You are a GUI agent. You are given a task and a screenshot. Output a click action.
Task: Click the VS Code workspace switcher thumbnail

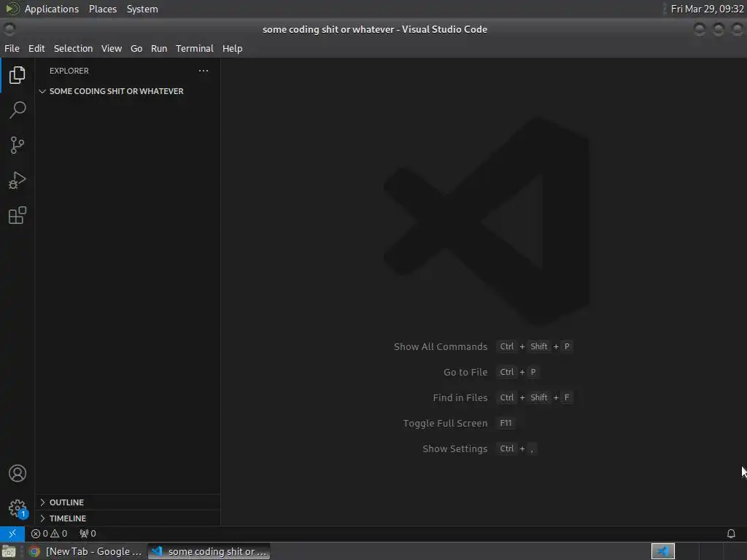pos(662,551)
